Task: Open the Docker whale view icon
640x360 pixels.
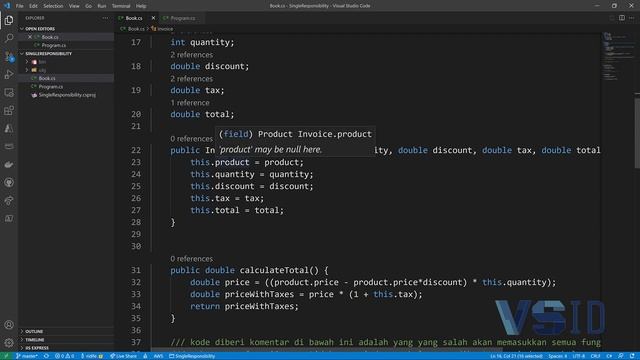Action: 9,164
